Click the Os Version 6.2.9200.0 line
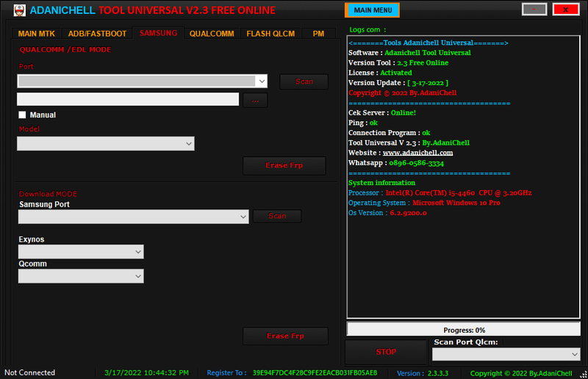 pos(387,213)
